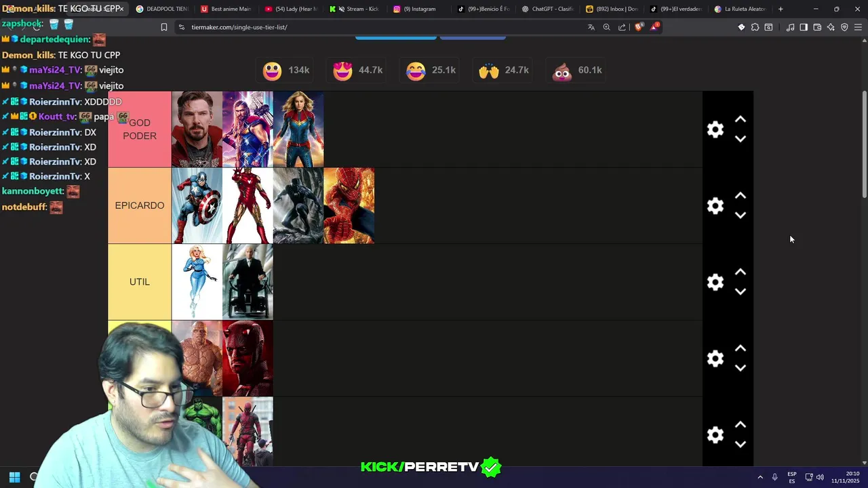
Task: Bookmark this page with bookmark icon
Action: click(x=164, y=27)
